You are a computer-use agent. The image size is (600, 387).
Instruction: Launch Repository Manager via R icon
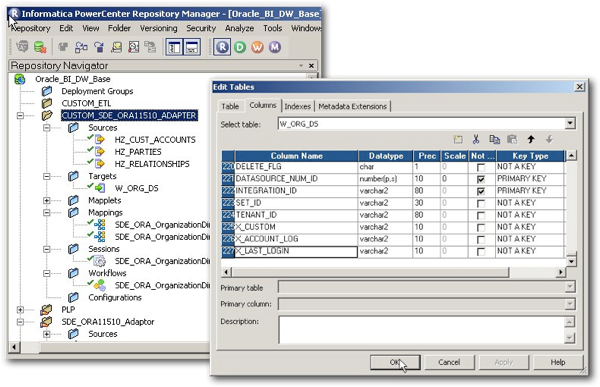(222, 47)
